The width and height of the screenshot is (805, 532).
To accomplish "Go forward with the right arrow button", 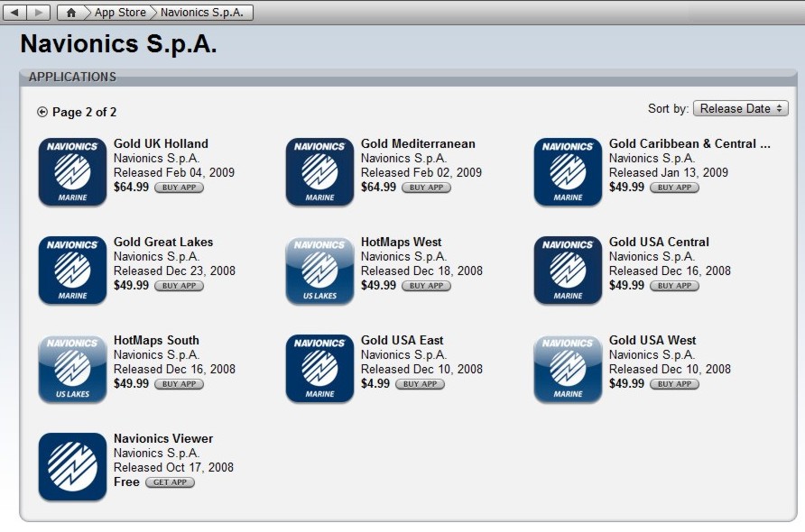I will 39,13.
